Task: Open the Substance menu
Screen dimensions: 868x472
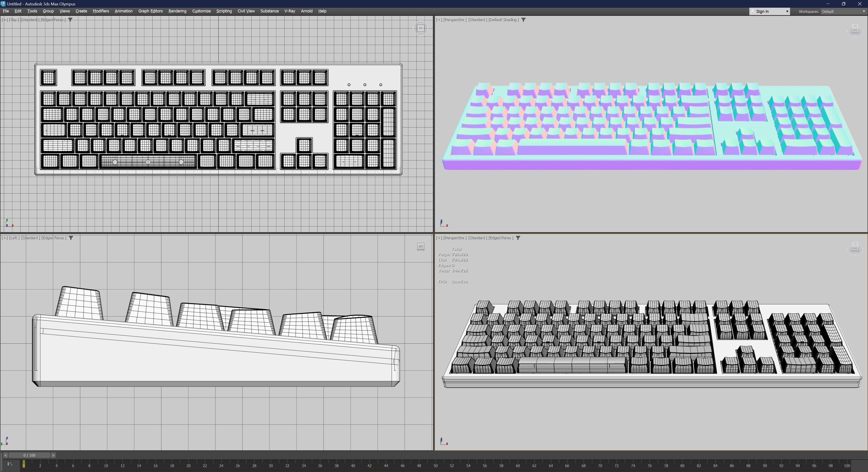Action: [x=269, y=11]
